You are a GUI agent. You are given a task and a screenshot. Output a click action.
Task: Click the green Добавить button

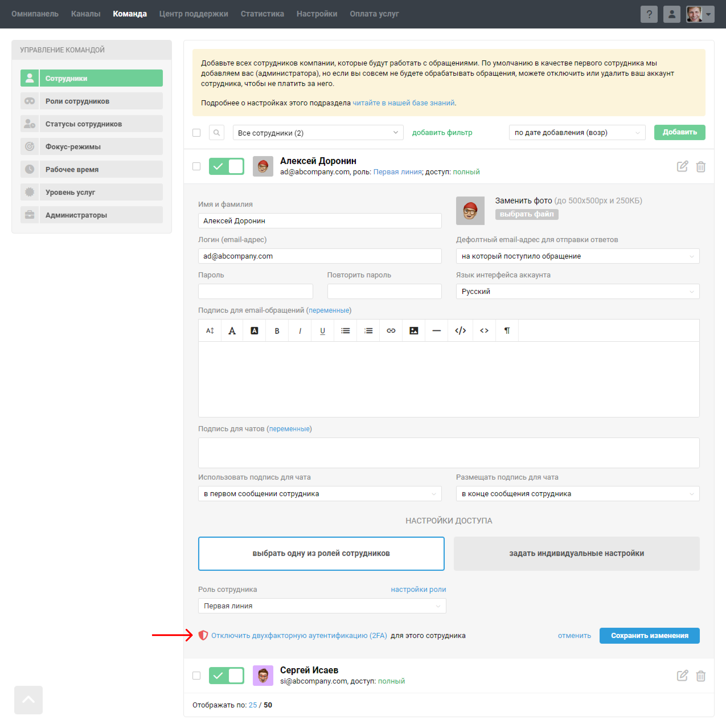coord(680,132)
